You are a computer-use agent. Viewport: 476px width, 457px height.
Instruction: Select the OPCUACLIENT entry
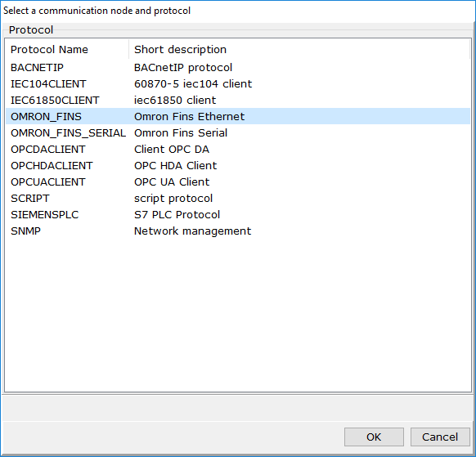coord(238,182)
